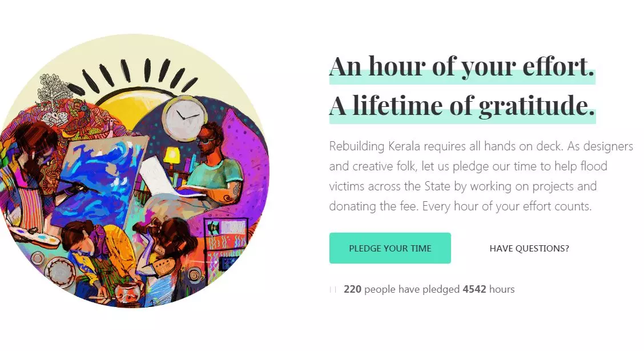Click the Pledge Your Time button
This screenshot has width=644, height=351.
[x=390, y=248]
